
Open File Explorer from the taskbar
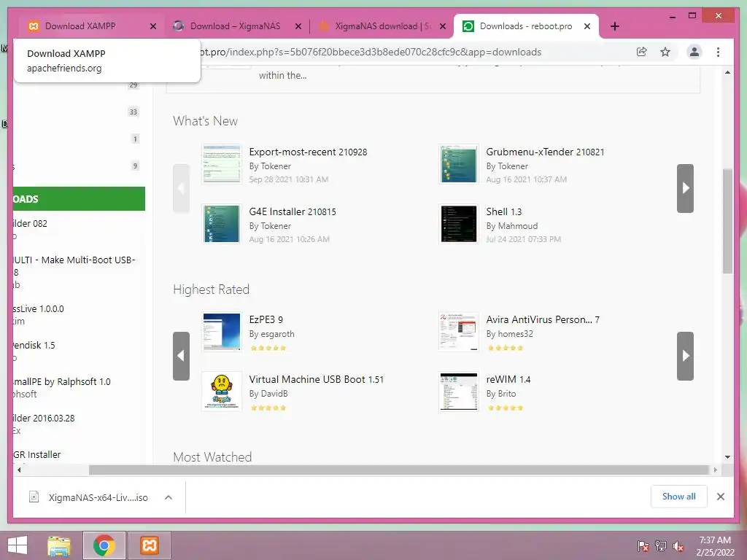59,545
